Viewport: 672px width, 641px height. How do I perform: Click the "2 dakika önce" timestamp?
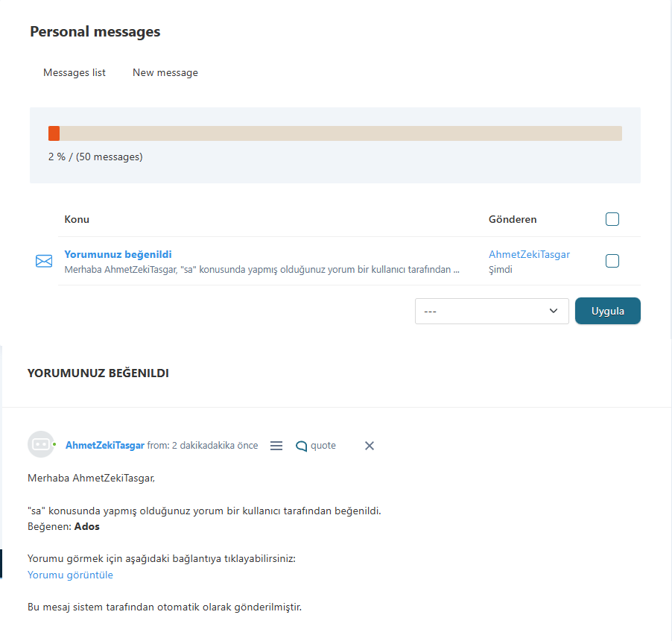coord(215,446)
